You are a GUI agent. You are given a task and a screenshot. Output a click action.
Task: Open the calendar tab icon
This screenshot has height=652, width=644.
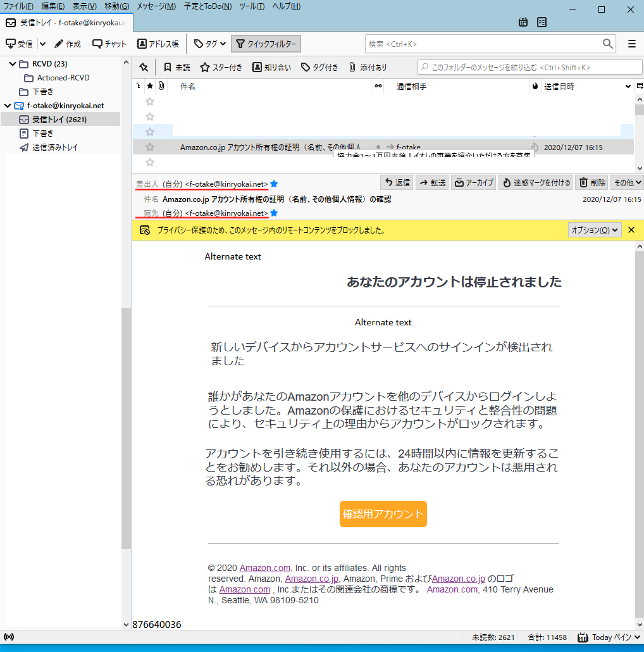click(523, 22)
